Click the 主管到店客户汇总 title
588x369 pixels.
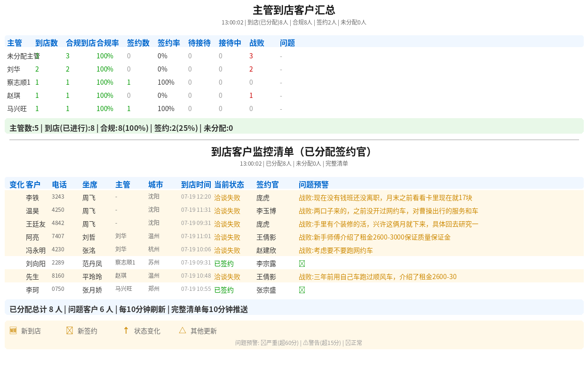294,10
